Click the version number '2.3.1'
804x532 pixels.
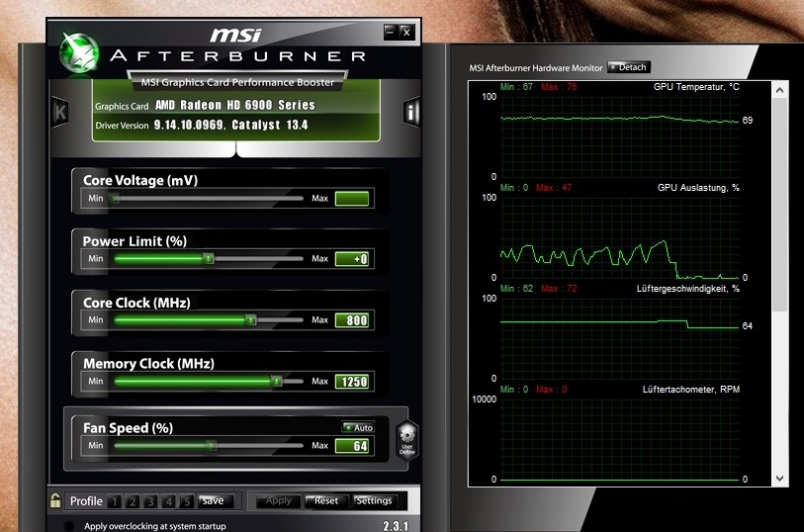click(x=396, y=526)
